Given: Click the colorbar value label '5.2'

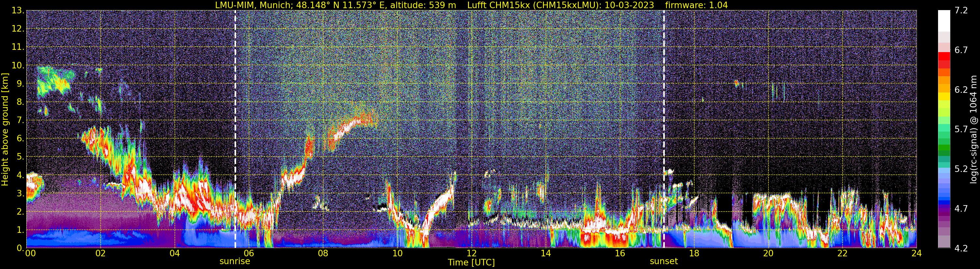Looking at the screenshot, I should (961, 169).
